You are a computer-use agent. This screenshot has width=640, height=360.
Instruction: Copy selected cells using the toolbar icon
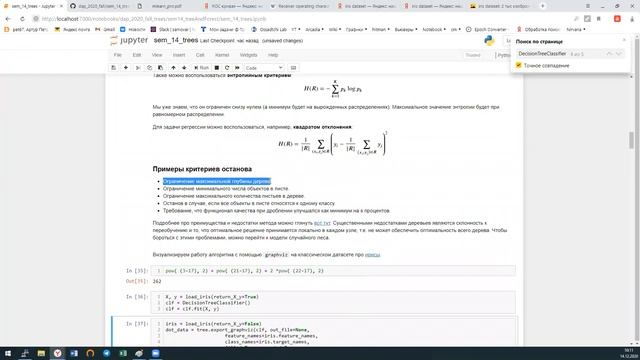[x=149, y=68]
